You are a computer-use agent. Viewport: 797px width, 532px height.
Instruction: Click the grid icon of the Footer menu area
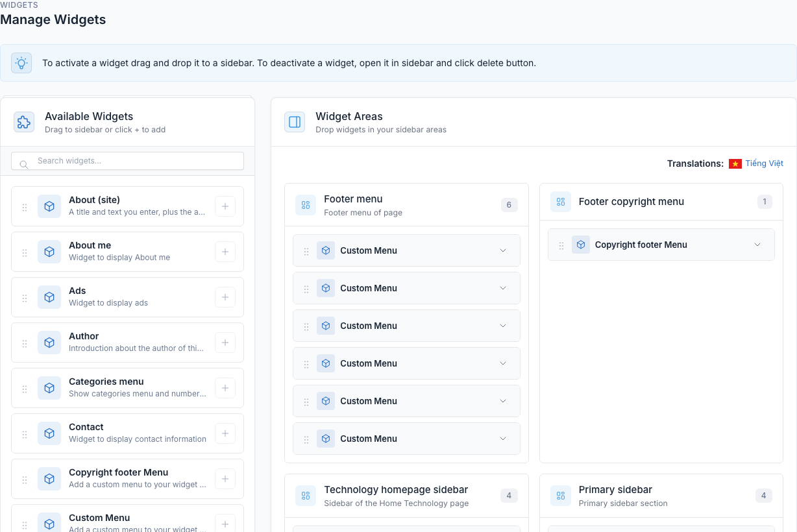pos(306,205)
